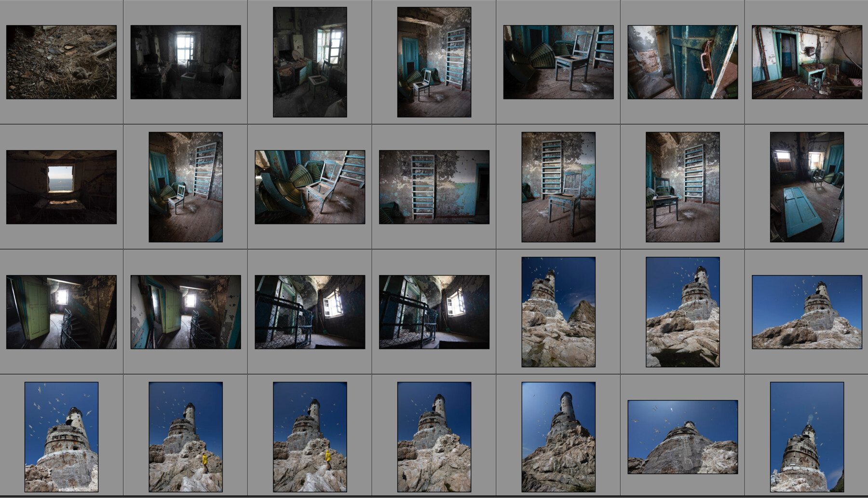
Task: Open the fallen teal door on floor photo
Action: tap(807, 187)
